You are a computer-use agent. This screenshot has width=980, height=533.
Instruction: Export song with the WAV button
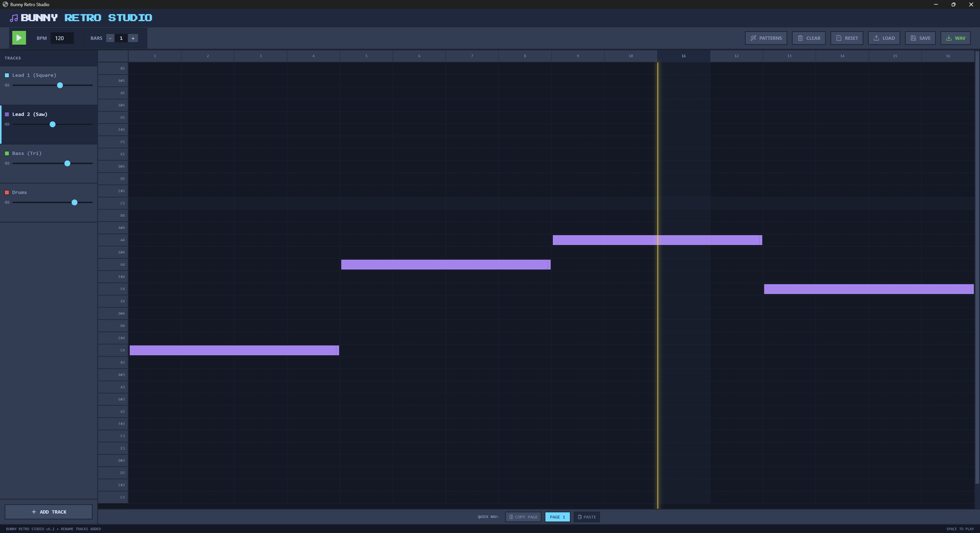955,38
